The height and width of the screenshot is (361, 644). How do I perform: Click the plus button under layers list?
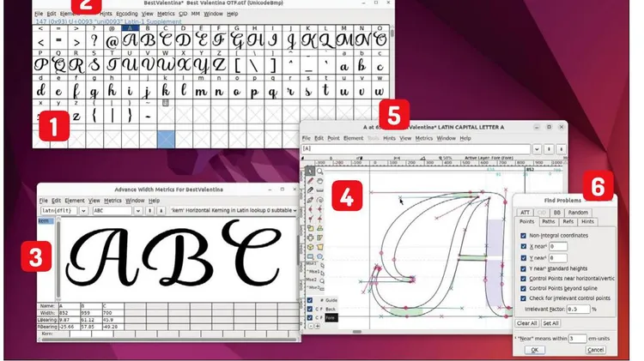coord(317,326)
